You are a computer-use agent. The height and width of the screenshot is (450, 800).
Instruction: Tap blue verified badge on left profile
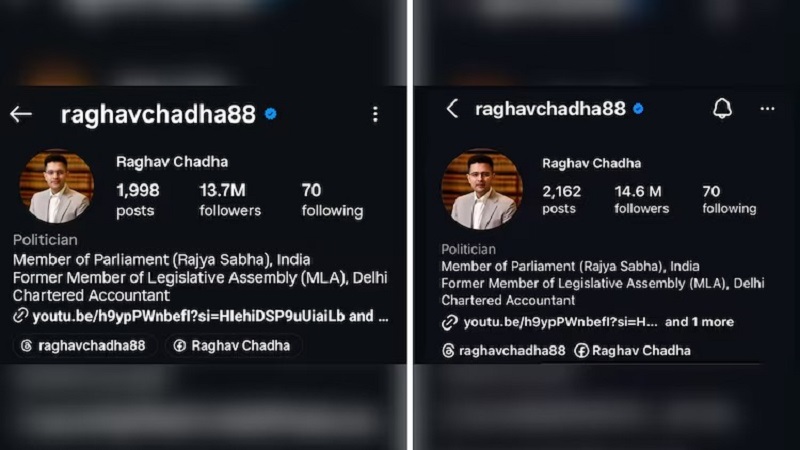pos(270,114)
